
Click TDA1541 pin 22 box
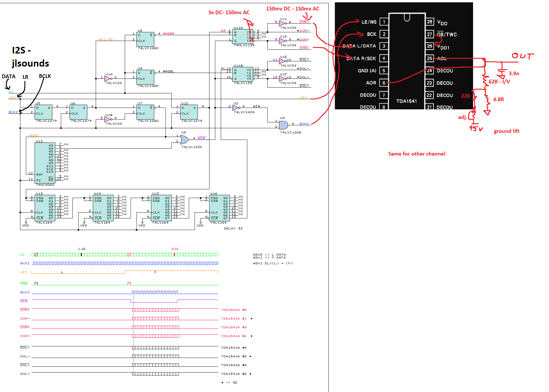point(430,95)
